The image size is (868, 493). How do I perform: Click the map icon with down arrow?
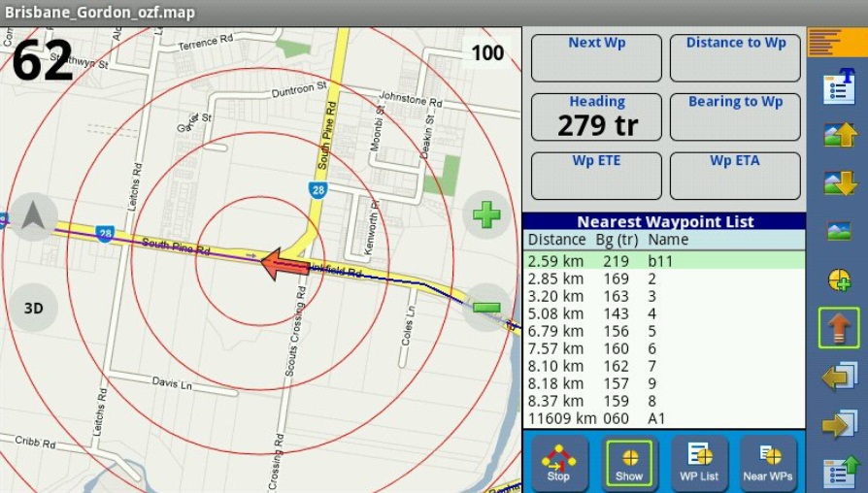pos(839,182)
